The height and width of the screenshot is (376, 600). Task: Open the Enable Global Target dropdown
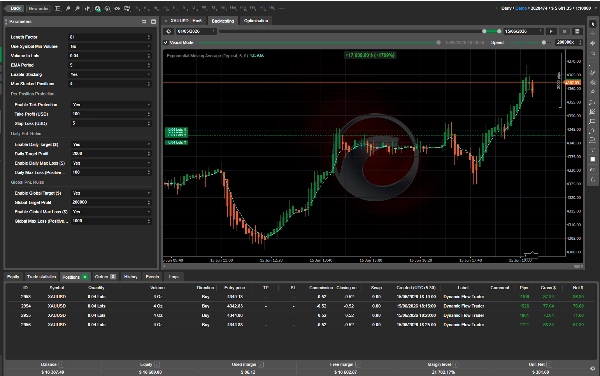[111, 193]
